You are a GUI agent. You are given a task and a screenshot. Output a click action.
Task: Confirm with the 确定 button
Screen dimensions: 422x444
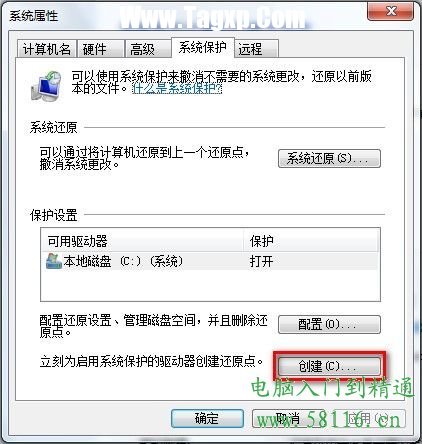tap(207, 418)
